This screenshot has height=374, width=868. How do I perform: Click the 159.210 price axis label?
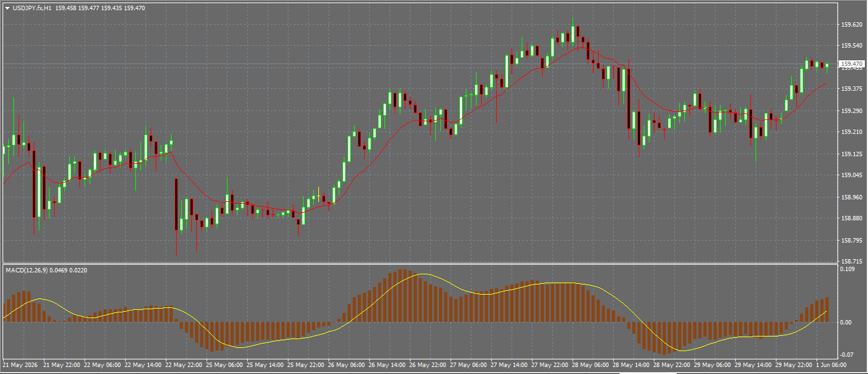point(851,132)
